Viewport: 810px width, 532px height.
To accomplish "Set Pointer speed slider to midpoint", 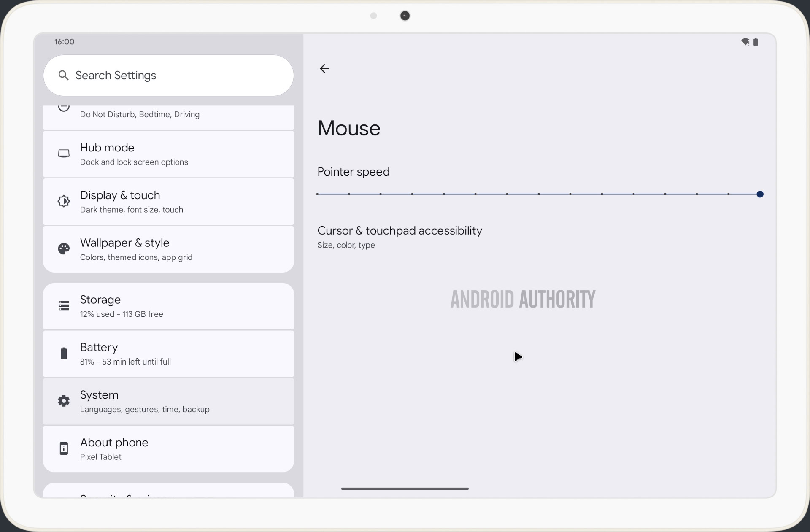I will 539,194.
